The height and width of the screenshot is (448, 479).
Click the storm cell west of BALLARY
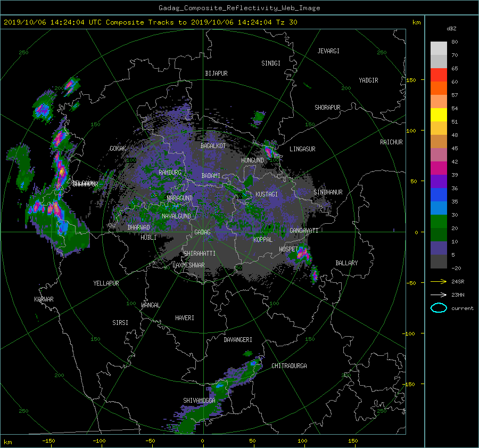point(315,274)
